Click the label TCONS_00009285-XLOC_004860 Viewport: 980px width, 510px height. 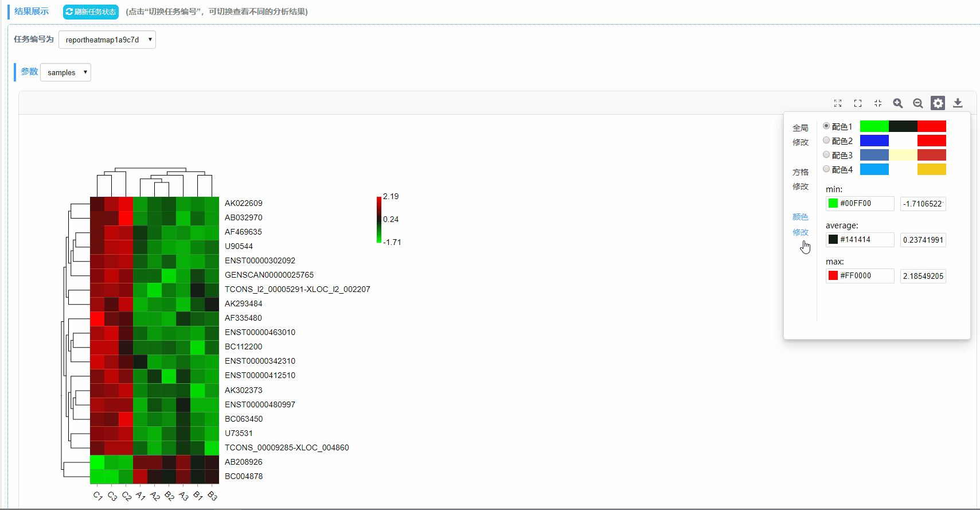click(x=287, y=447)
